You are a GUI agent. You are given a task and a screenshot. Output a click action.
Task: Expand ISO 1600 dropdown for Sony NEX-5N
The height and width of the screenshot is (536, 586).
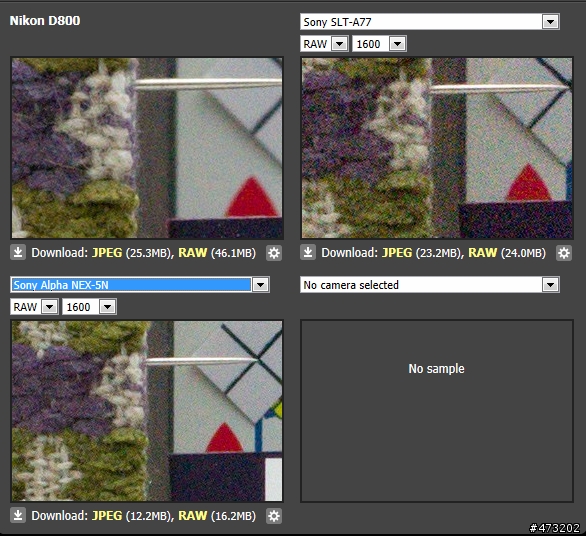(x=89, y=307)
